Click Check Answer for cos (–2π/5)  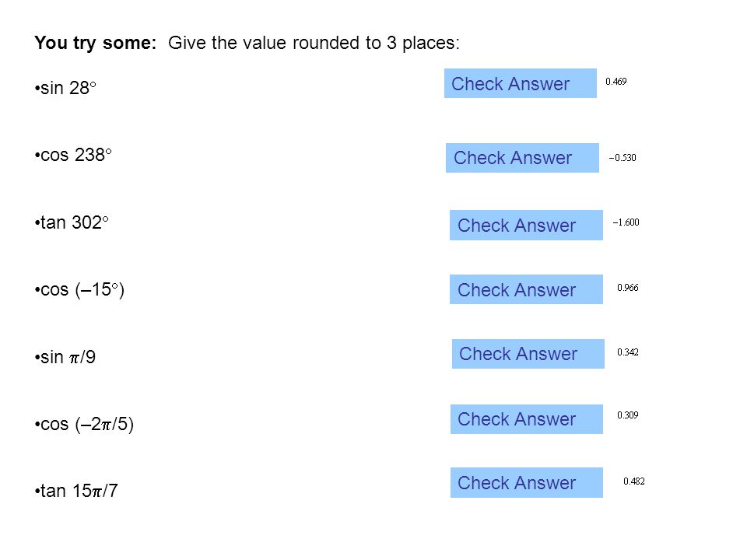(527, 419)
